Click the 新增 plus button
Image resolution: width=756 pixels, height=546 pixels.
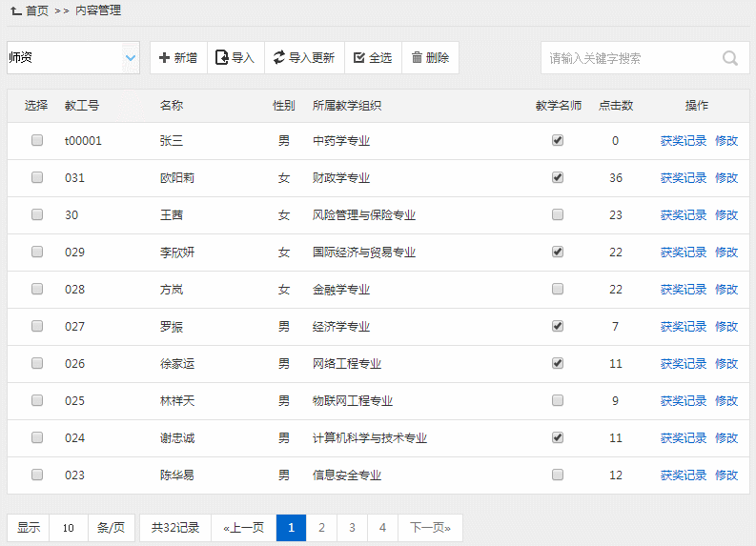click(x=178, y=58)
